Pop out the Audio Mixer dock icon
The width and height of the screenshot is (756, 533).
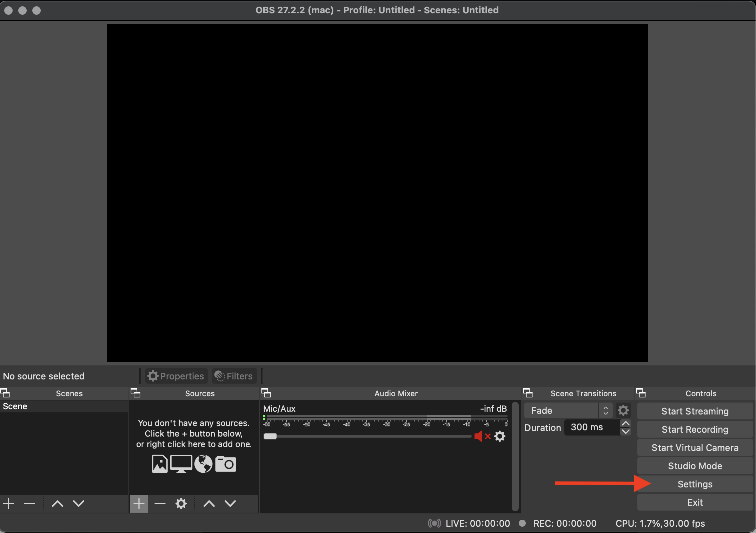click(x=266, y=393)
